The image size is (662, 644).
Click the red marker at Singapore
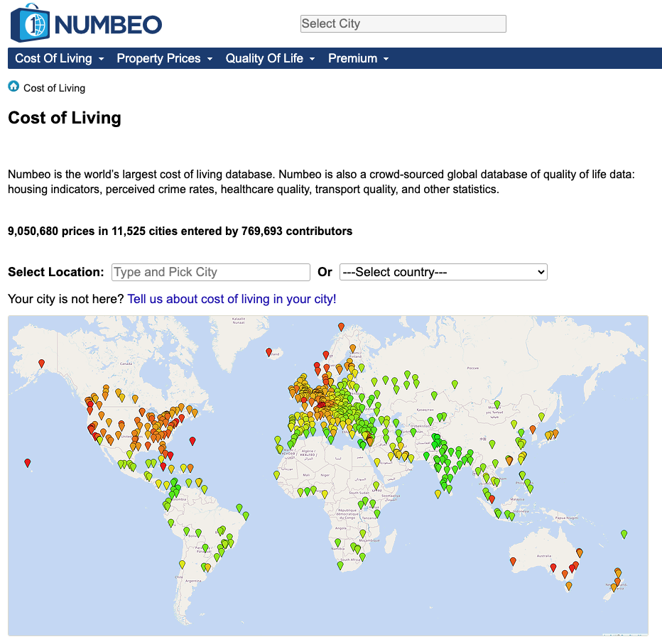492,500
